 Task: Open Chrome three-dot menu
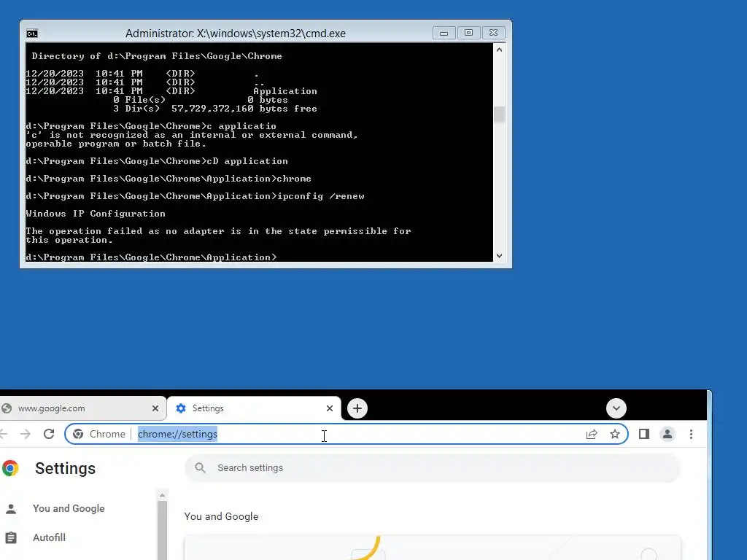(691, 435)
